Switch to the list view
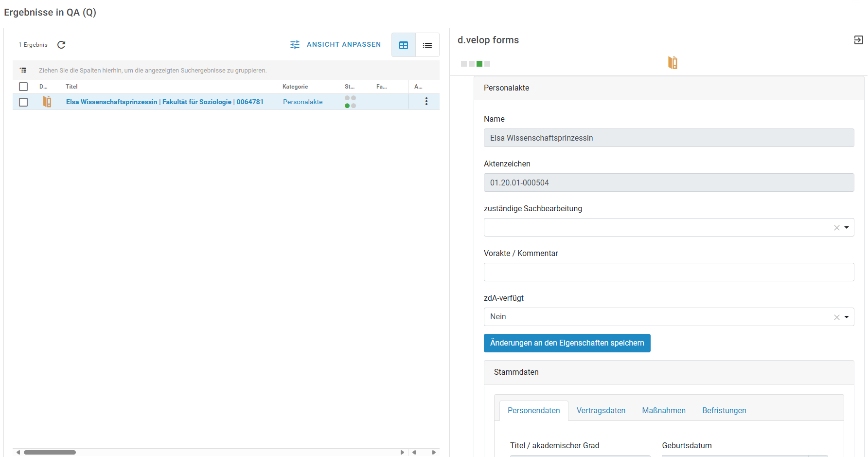This screenshot has width=868, height=457. (x=427, y=45)
